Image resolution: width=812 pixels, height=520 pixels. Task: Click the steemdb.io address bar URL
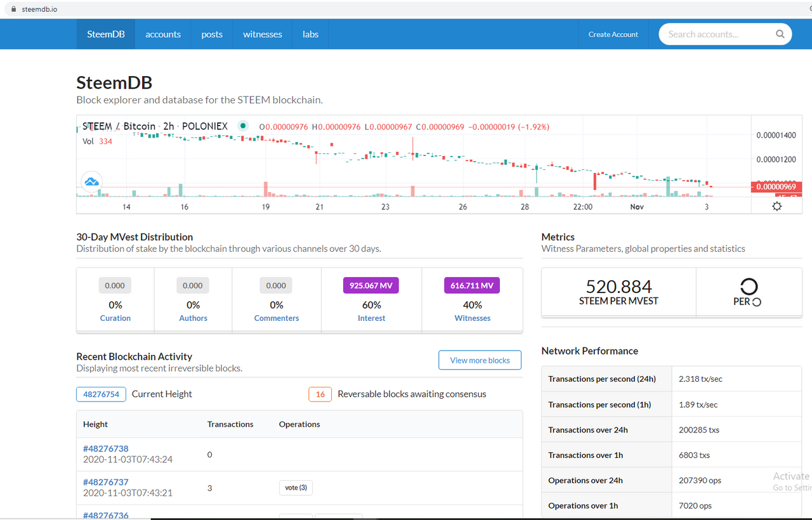(x=39, y=9)
